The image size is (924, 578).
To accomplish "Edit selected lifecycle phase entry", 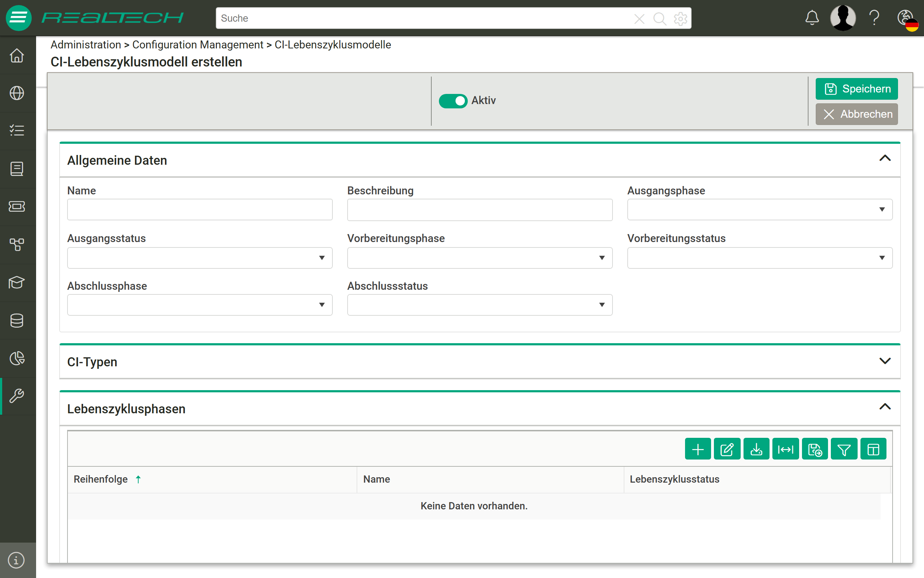I will coord(727,449).
